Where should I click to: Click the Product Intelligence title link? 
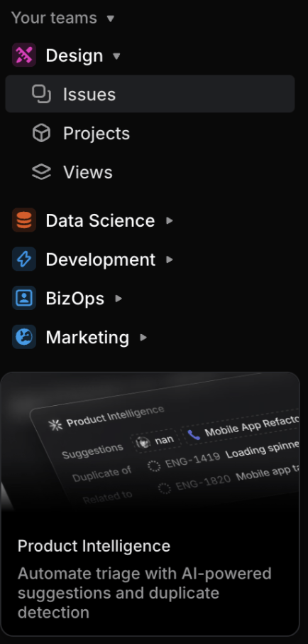click(x=94, y=546)
